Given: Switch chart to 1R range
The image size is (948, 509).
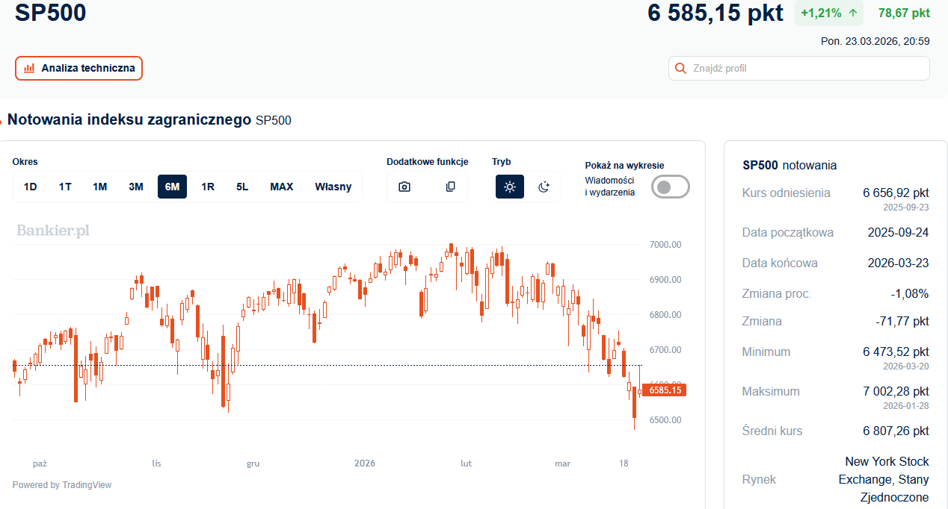Looking at the screenshot, I should point(207,187).
